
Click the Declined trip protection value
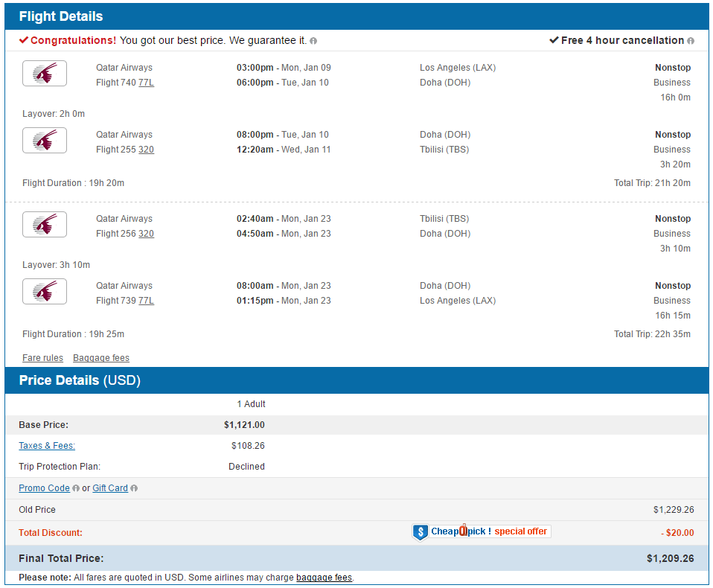click(x=246, y=467)
